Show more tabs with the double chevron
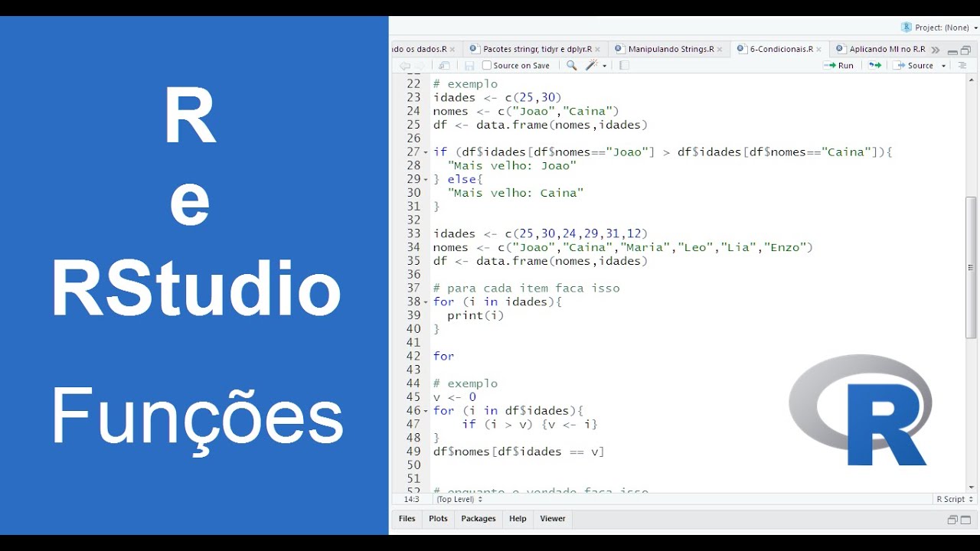The height and width of the screenshot is (551, 980). pos(936,50)
